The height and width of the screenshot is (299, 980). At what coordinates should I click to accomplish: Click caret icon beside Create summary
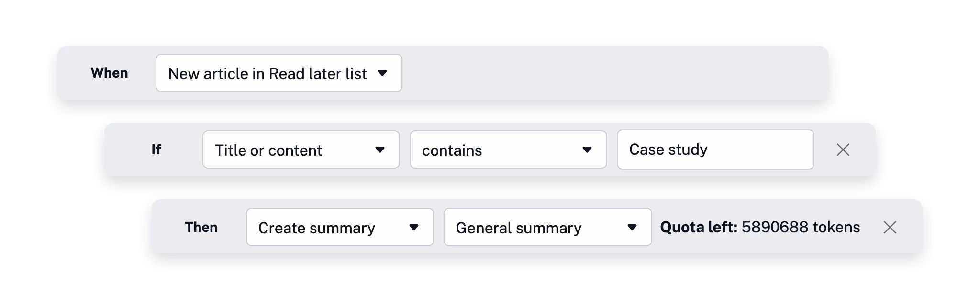[x=414, y=227]
